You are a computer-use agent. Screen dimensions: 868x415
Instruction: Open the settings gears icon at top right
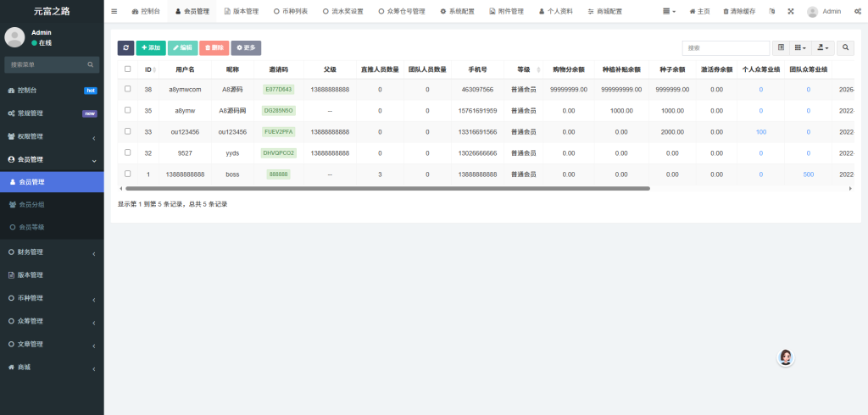click(x=858, y=11)
